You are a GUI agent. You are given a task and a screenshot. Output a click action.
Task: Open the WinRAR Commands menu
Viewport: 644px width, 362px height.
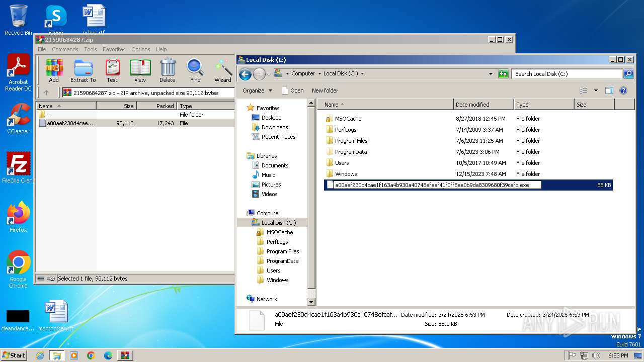pos(65,49)
